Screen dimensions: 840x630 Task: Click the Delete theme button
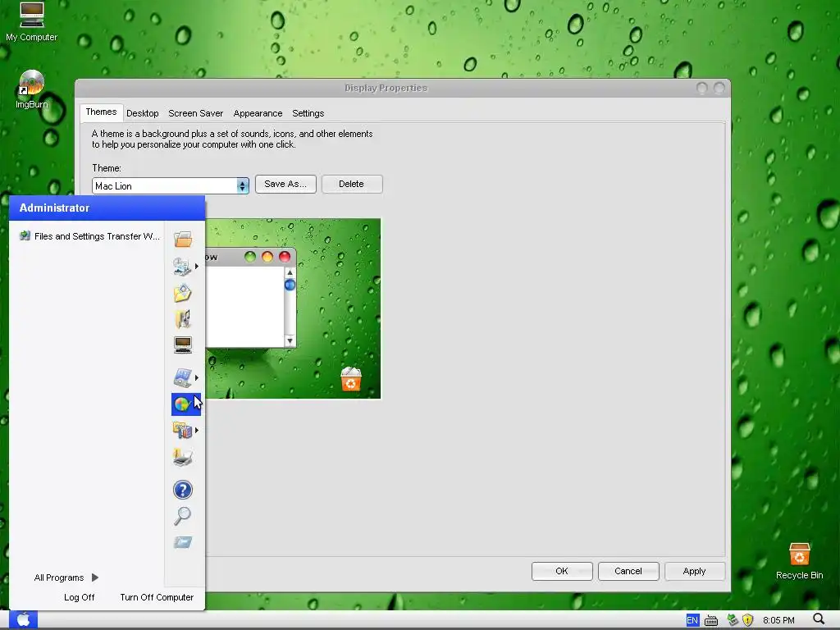point(352,184)
